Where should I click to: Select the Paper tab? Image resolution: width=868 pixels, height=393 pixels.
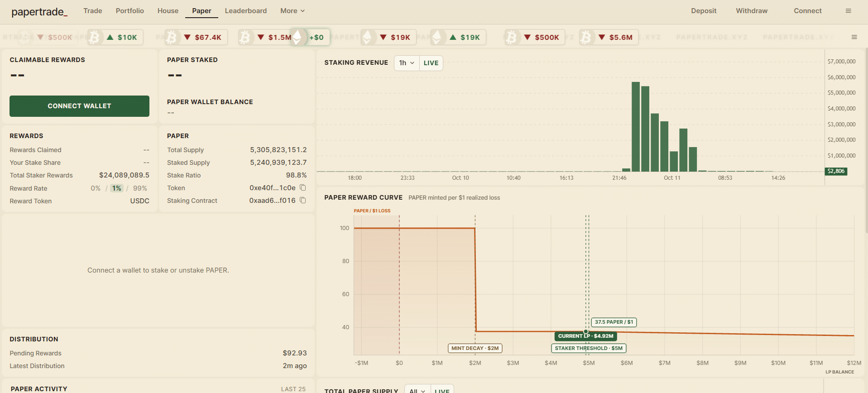pyautogui.click(x=201, y=11)
